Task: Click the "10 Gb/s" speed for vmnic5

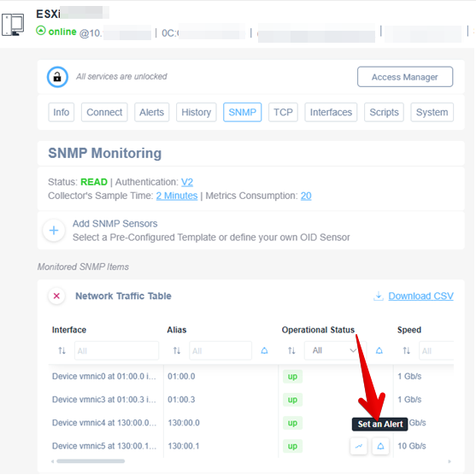Action: (412, 446)
